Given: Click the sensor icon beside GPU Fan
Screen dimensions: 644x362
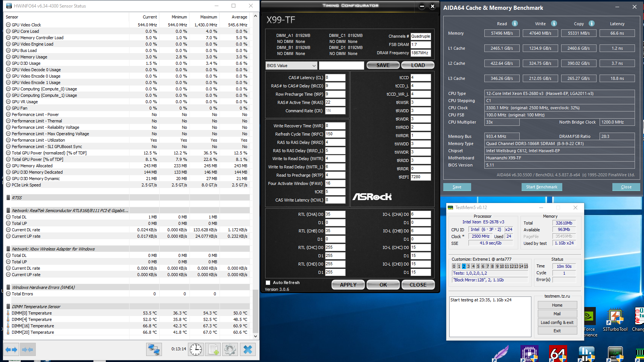Looking at the screenshot, I should (x=8, y=108).
